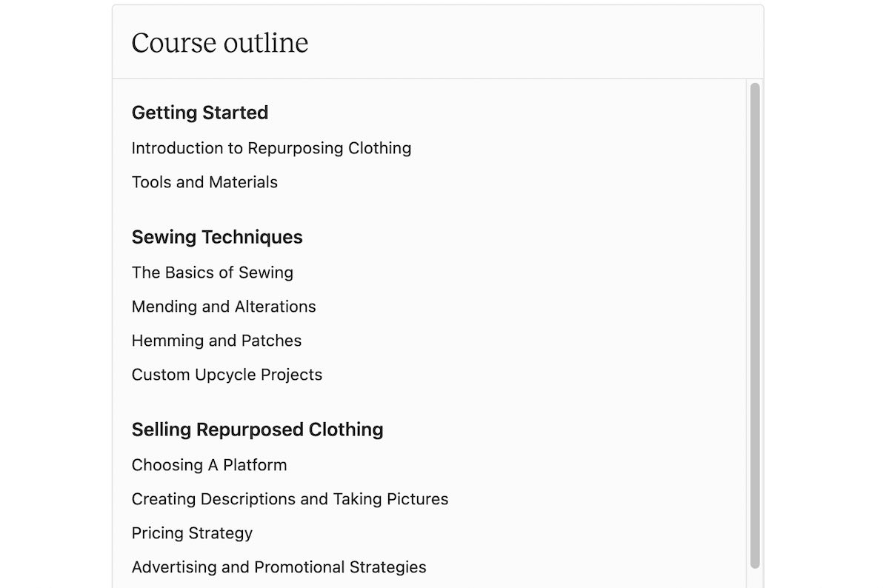889x588 pixels.
Task: Click the Course outline heading
Action: click(x=219, y=43)
